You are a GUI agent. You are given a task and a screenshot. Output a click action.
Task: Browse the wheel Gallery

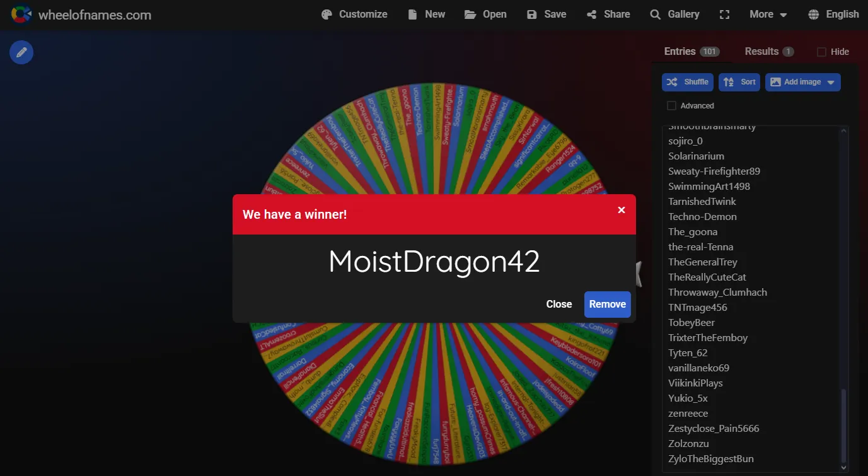(x=674, y=14)
